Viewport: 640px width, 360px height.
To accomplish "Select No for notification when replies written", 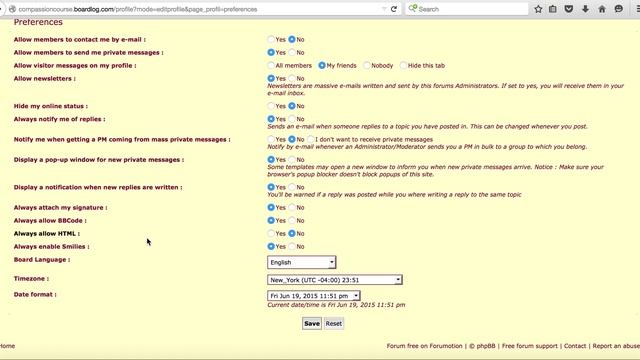I will 291,187.
